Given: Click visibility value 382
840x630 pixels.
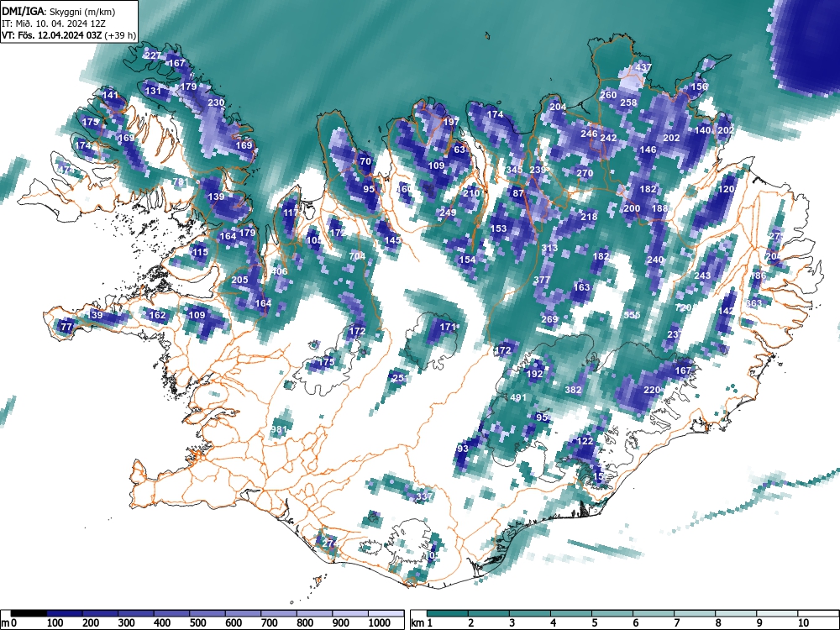Looking at the screenshot, I should [x=573, y=390].
